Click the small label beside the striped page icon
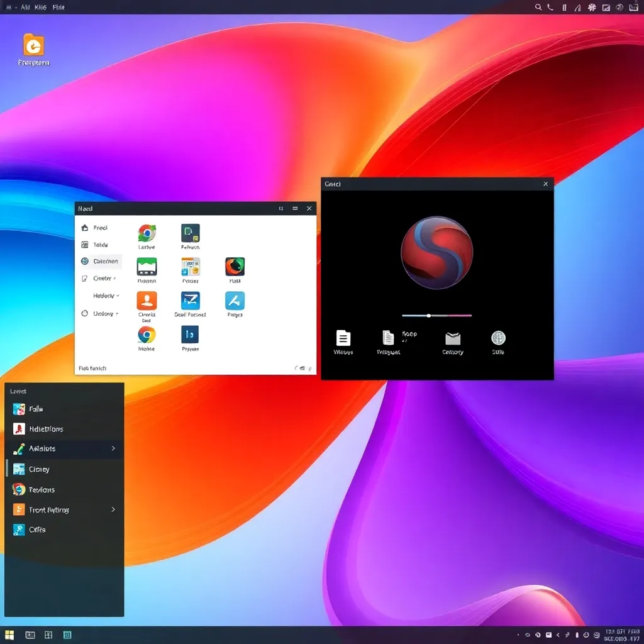 point(409,335)
